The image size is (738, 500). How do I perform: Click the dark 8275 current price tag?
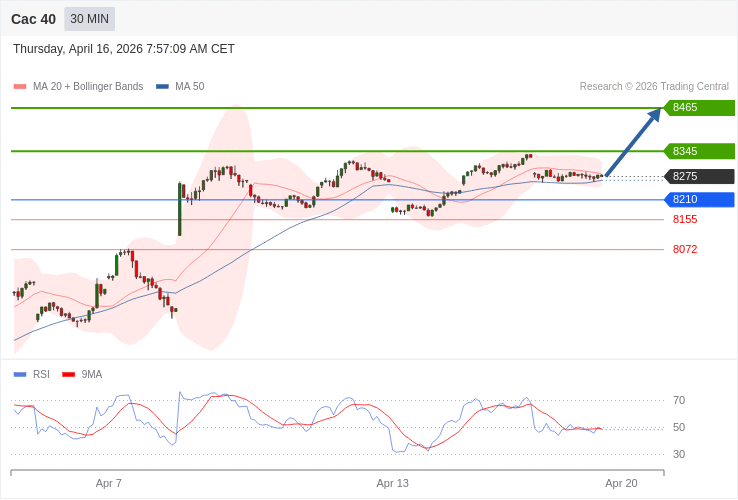pyautogui.click(x=699, y=176)
